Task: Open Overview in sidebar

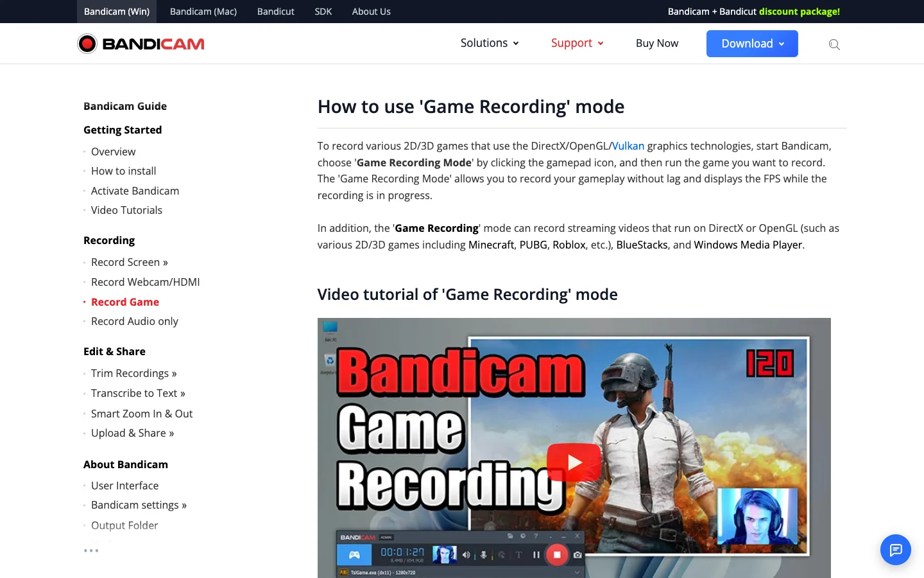Action: pos(114,152)
